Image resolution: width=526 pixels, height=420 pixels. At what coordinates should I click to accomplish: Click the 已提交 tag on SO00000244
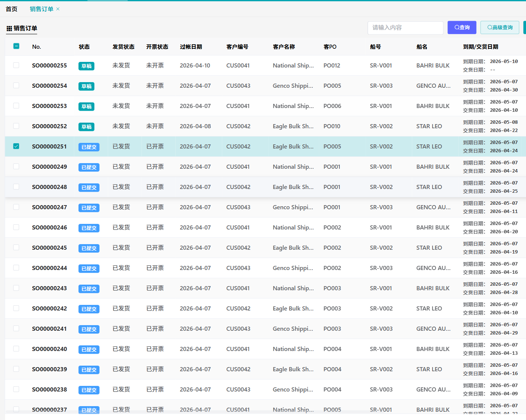(89, 268)
